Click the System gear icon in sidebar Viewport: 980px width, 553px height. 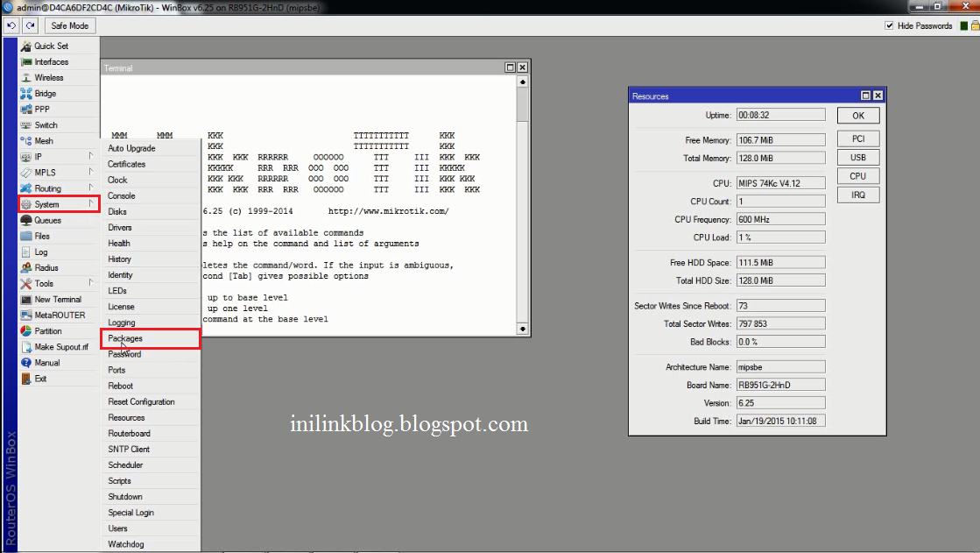pyautogui.click(x=25, y=204)
